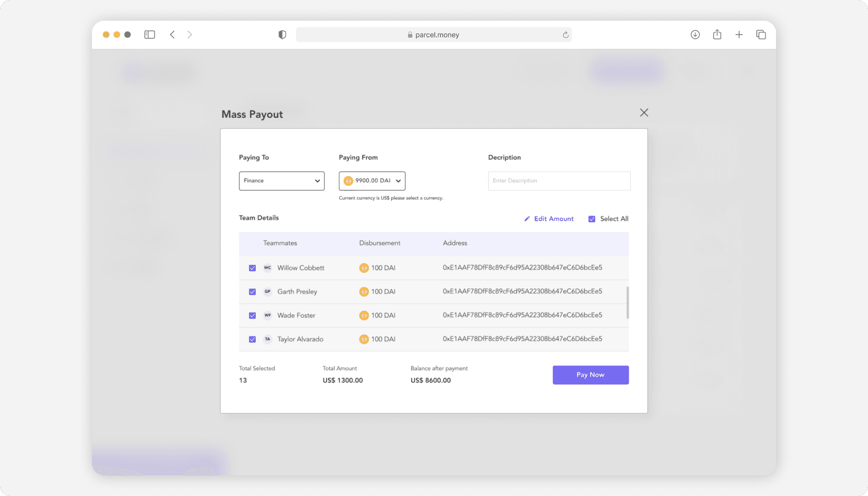Click the Teammates column header

click(x=280, y=243)
